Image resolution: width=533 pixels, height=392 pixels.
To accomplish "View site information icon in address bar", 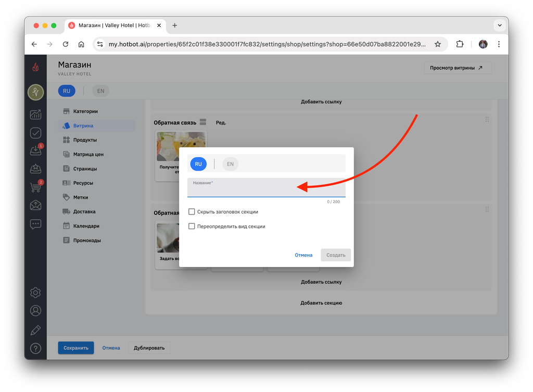I will pos(100,44).
